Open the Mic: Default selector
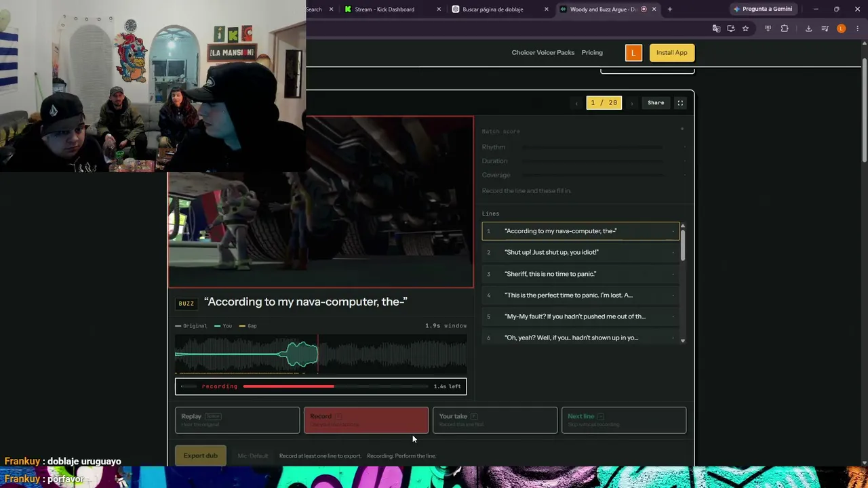Screen dimensions: 868x488 (x=253, y=456)
